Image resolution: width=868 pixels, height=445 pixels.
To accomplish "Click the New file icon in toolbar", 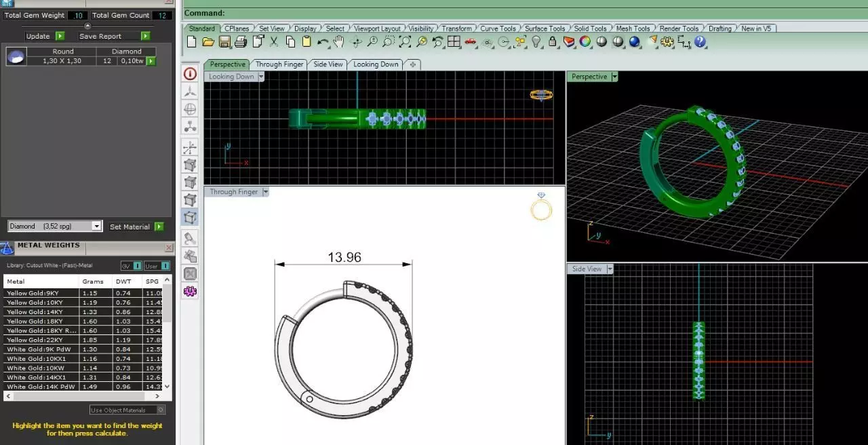I will pos(191,42).
